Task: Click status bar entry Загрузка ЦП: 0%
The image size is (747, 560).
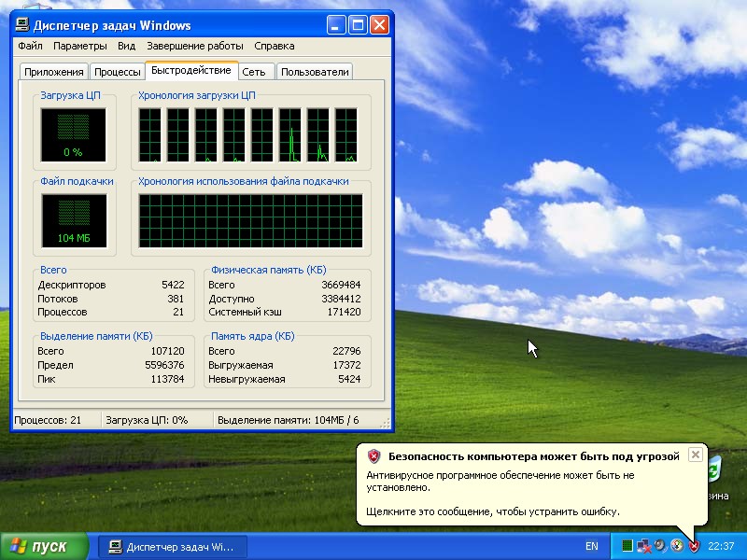Action: pos(147,421)
